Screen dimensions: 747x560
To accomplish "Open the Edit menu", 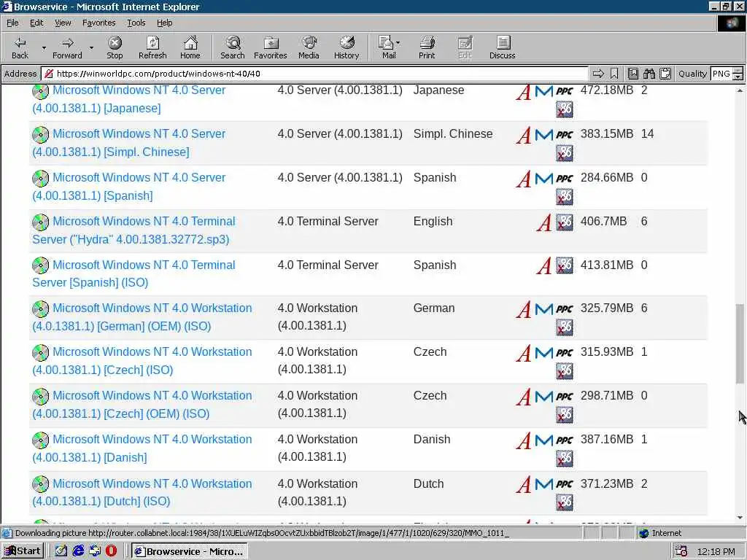I will tap(36, 23).
